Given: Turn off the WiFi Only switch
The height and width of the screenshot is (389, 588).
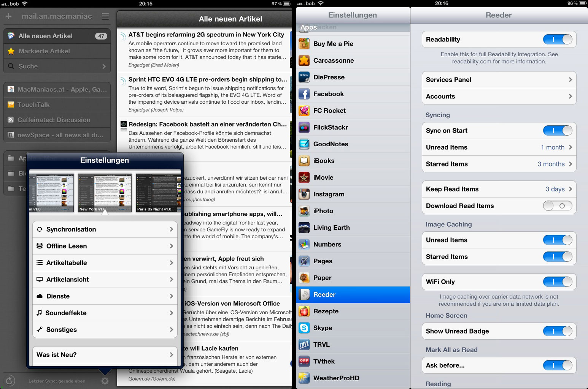Looking at the screenshot, I should [558, 282].
